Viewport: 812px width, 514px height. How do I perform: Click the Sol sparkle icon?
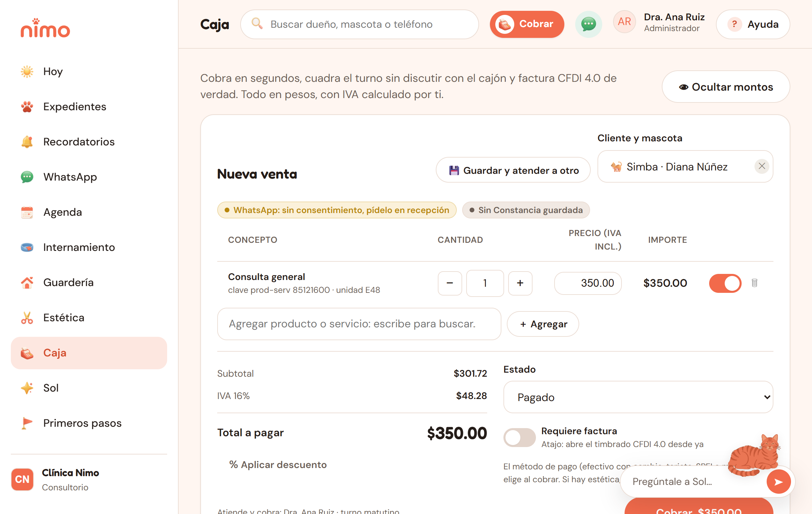27,388
